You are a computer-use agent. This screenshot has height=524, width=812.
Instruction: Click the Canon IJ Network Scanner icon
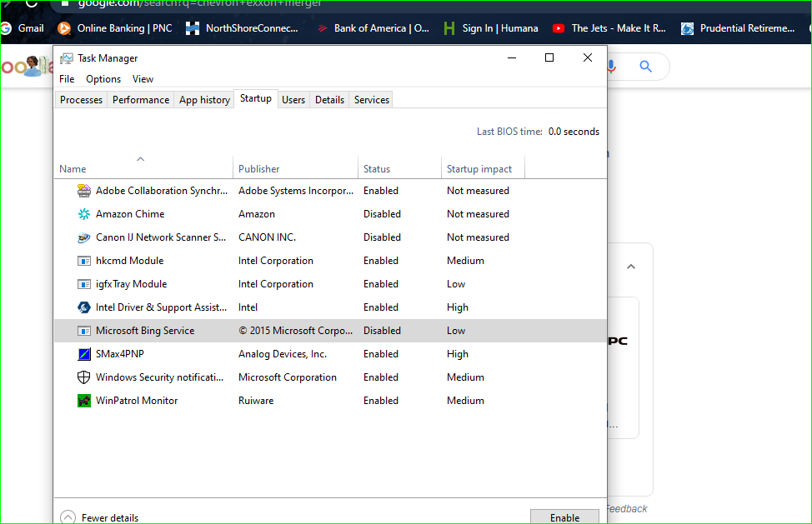(83, 237)
